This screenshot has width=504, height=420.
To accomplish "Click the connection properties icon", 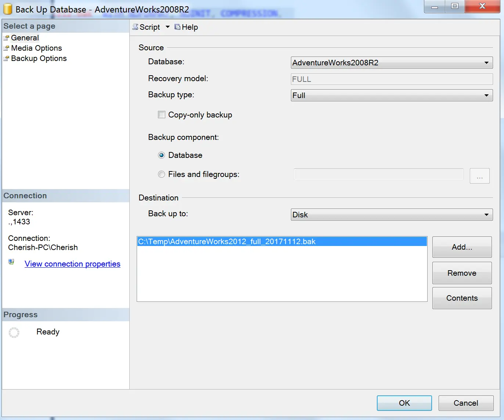I will coord(11,262).
